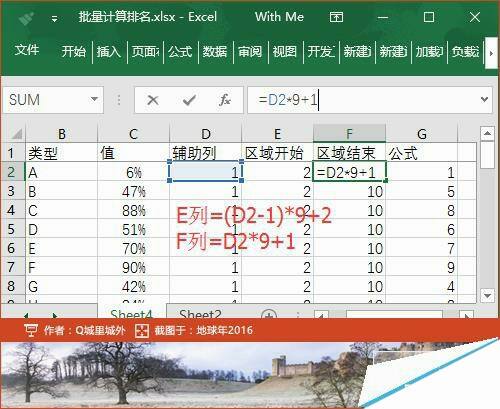Click cell G3 with value 5
The width and height of the screenshot is (500, 409).
[x=422, y=191]
